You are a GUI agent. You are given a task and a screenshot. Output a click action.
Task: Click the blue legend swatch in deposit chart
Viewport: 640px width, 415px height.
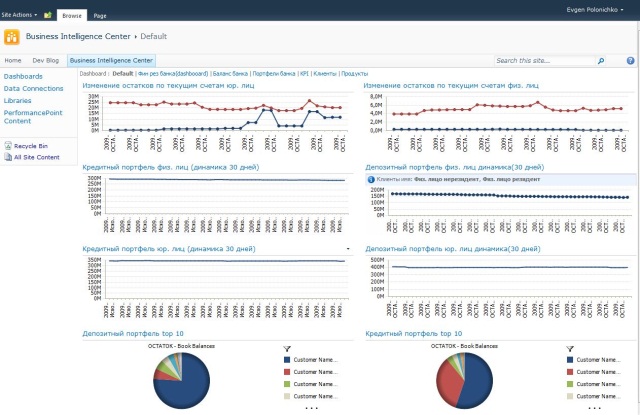tap(286, 360)
